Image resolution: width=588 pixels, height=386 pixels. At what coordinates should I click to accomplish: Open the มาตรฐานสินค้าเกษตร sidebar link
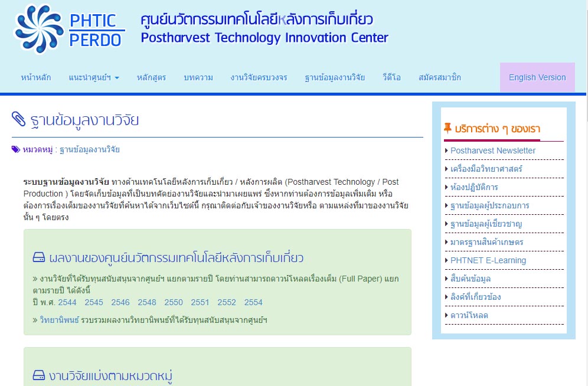486,242
